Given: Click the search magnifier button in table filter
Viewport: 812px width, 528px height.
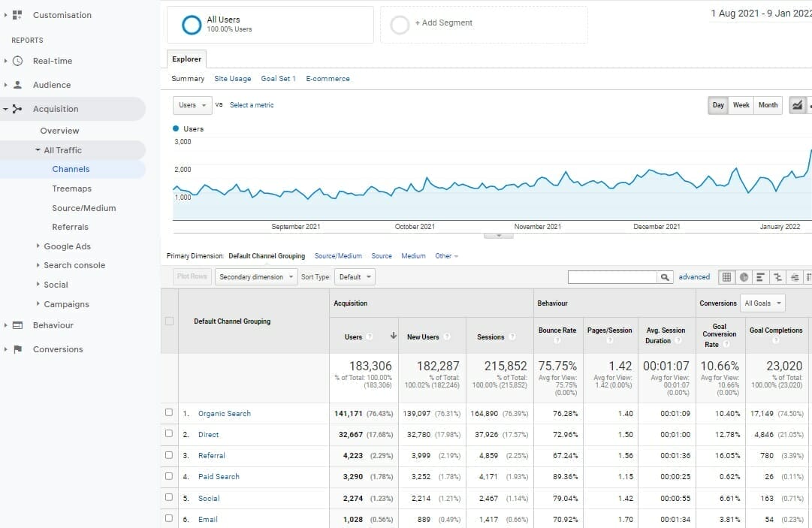Looking at the screenshot, I should [665, 277].
